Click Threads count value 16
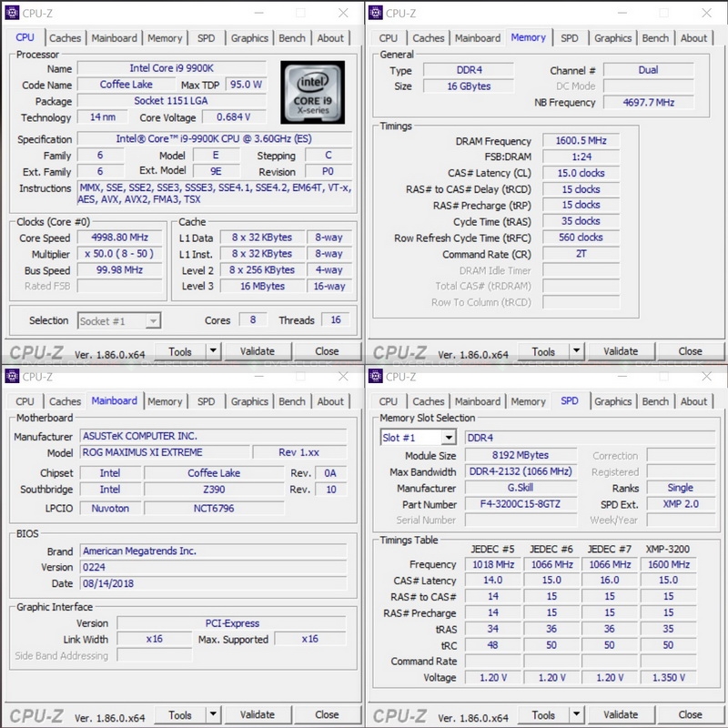This screenshot has height=728, width=728. tap(336, 320)
